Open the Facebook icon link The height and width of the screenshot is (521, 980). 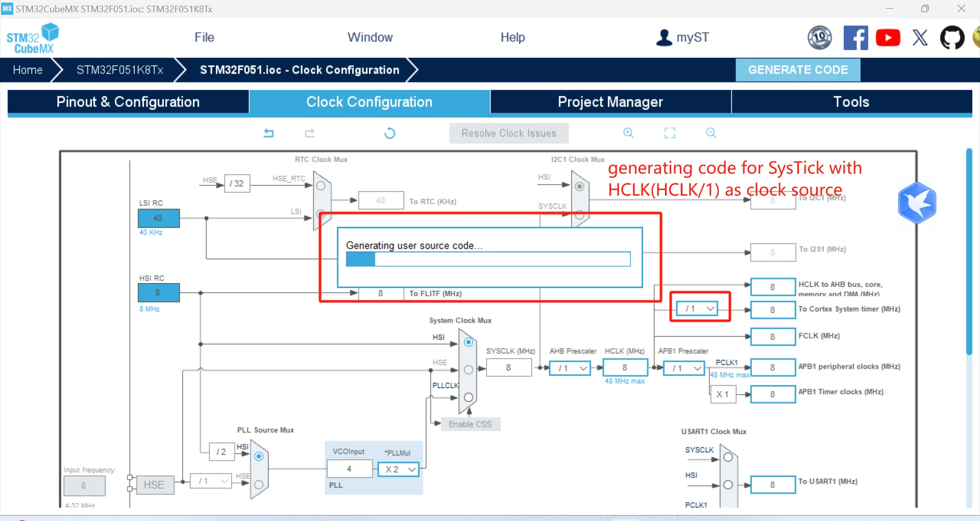pyautogui.click(x=855, y=38)
